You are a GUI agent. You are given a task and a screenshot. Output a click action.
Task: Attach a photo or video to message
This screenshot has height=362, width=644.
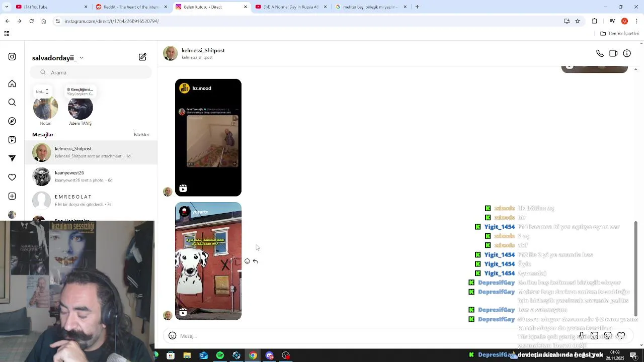tap(594, 335)
